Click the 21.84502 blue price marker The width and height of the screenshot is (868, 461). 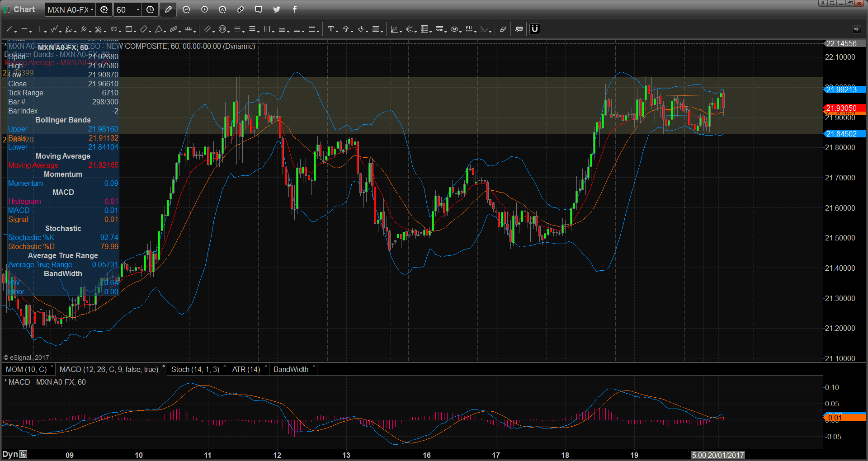click(844, 134)
